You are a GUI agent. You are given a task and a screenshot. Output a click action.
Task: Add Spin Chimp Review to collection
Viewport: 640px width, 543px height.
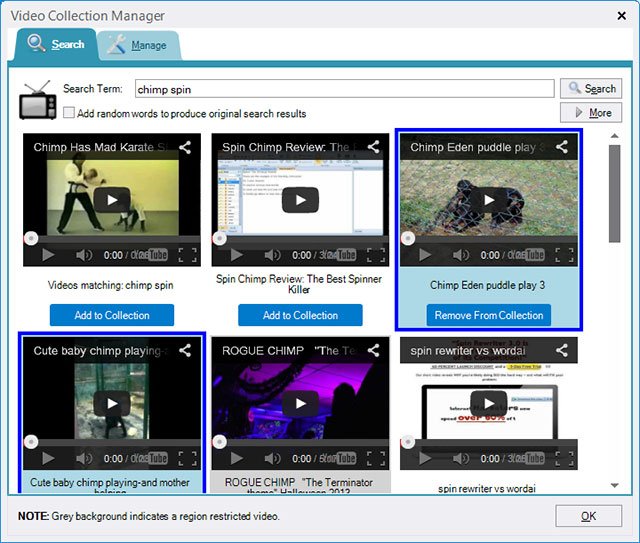(x=300, y=315)
